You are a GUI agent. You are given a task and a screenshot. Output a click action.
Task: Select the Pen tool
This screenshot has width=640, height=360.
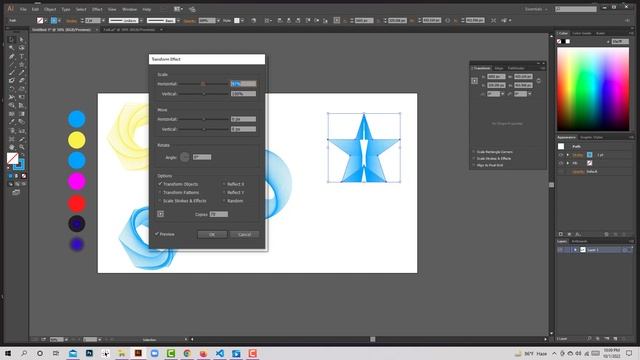tap(12, 56)
